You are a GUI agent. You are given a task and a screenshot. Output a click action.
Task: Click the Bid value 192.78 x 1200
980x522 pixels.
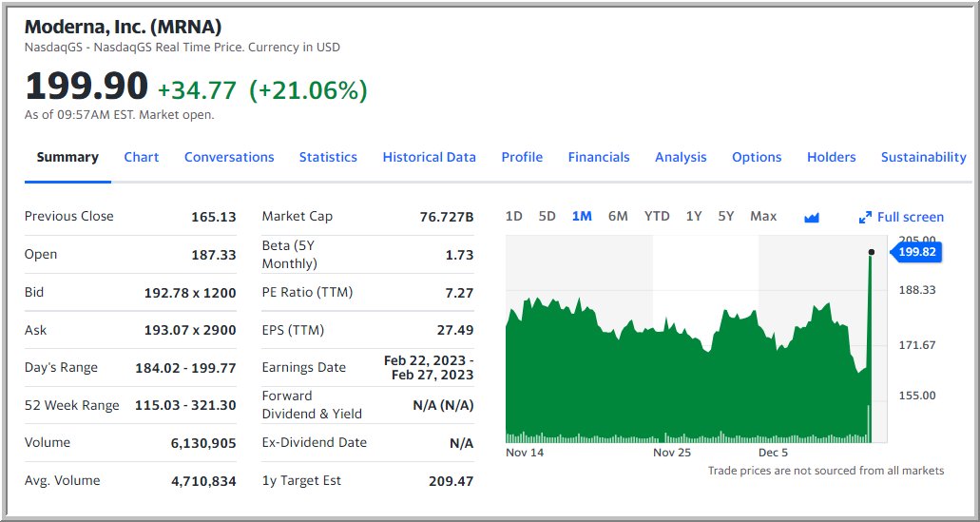click(190, 293)
